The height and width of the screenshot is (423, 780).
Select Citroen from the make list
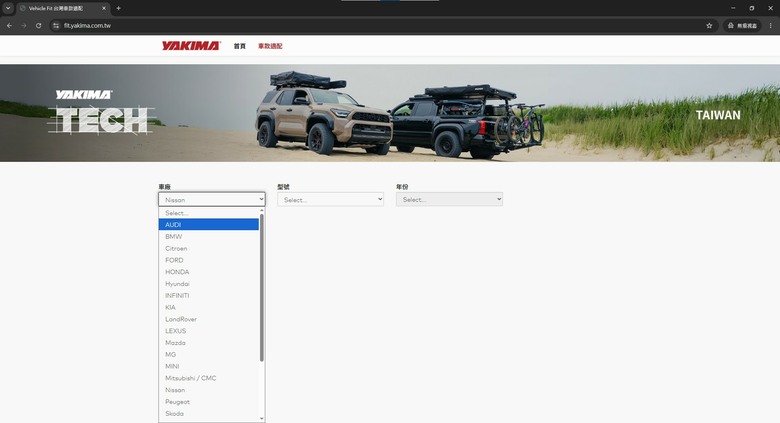(209, 248)
